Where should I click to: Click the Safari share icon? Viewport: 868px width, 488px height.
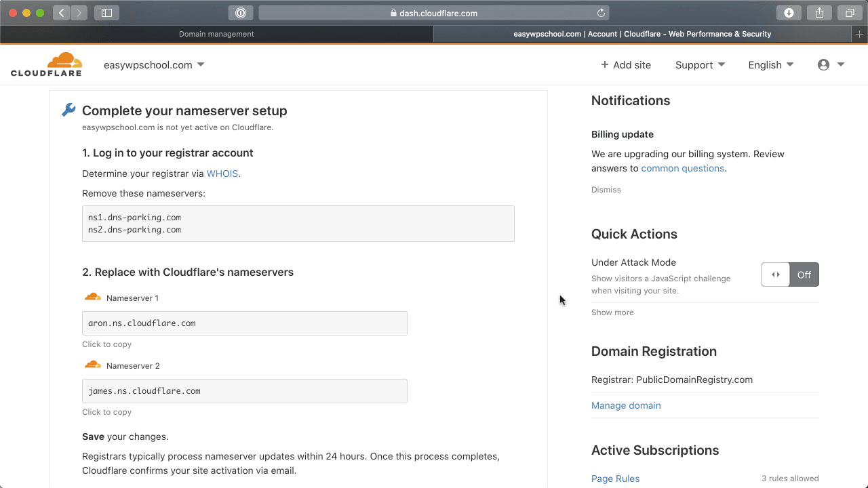tap(819, 13)
